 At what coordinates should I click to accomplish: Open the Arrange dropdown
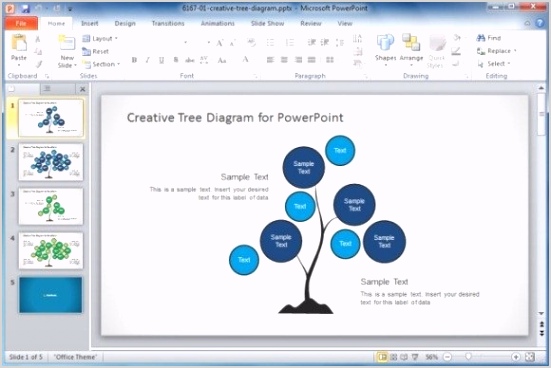(x=411, y=50)
